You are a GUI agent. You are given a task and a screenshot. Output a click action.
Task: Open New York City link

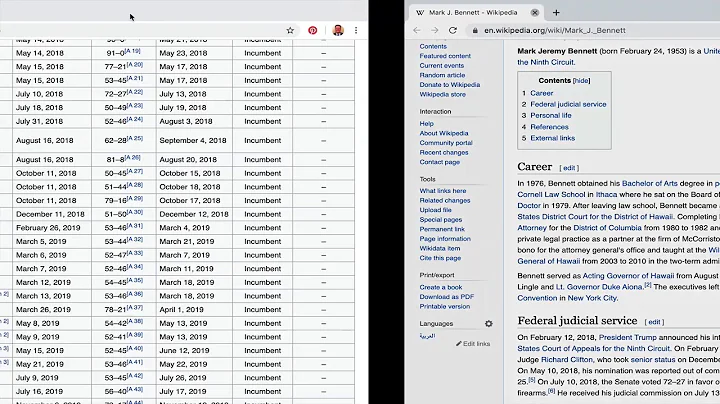point(592,298)
